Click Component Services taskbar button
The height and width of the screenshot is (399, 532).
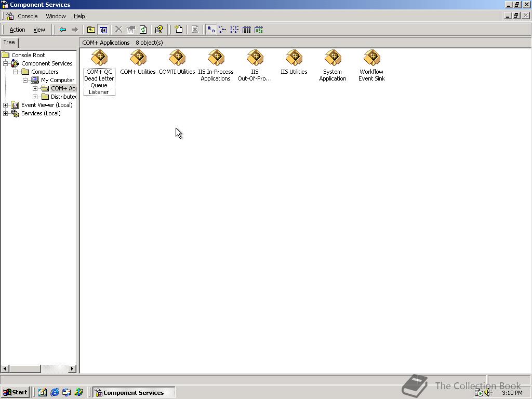coord(134,393)
